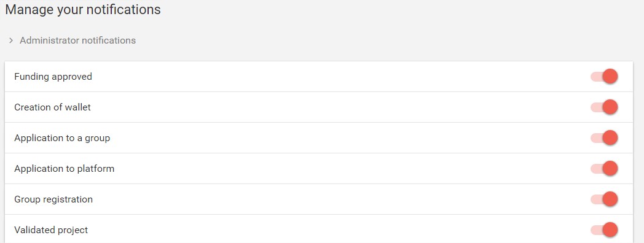Viewport: 644px width, 243px height.
Task: Click the Manage your notifications heading
Action: click(x=82, y=10)
